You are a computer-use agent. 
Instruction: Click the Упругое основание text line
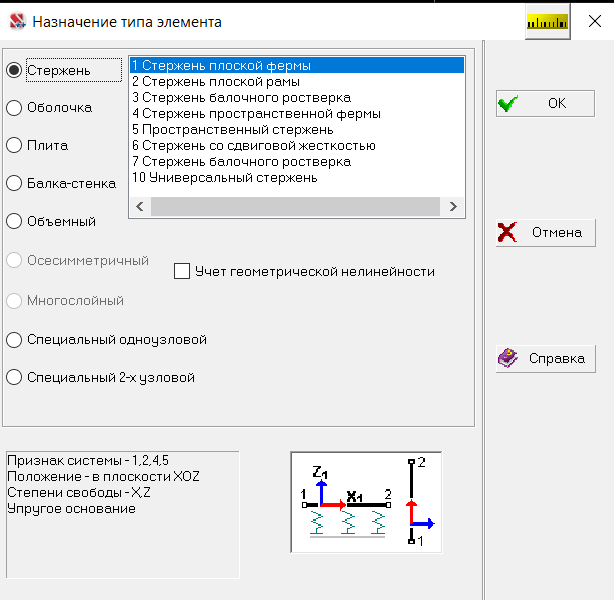click(x=72, y=509)
